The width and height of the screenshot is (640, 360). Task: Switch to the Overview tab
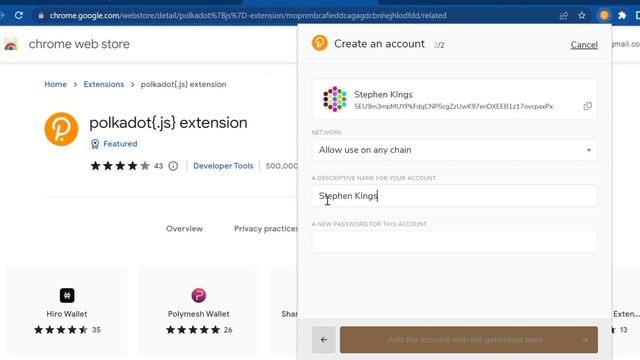tap(184, 229)
